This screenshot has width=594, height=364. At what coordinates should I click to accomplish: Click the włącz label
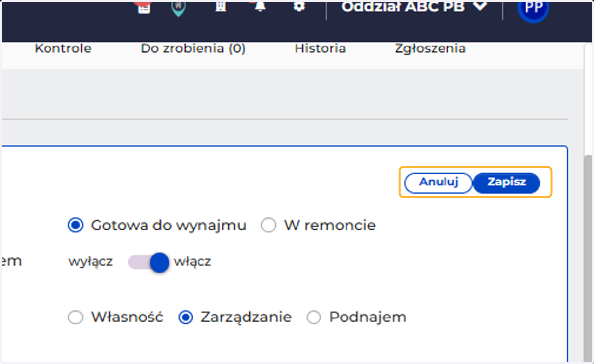(192, 262)
